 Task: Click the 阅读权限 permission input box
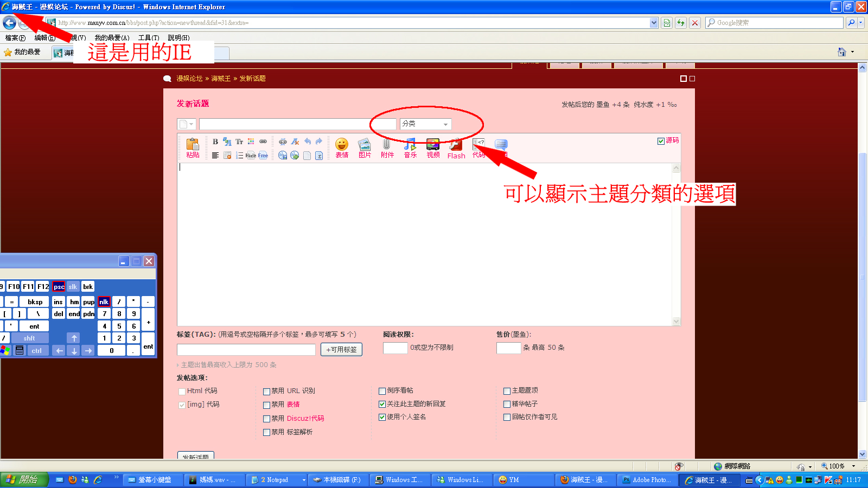point(395,348)
